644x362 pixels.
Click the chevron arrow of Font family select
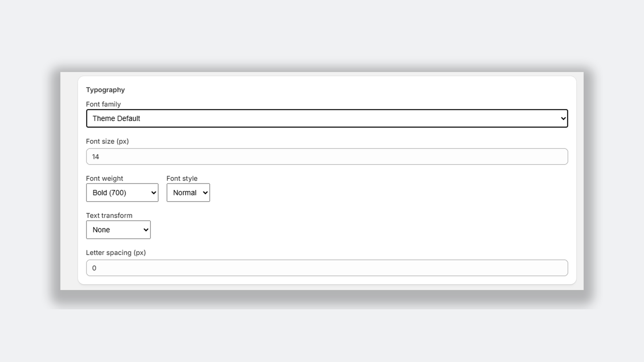(563, 119)
